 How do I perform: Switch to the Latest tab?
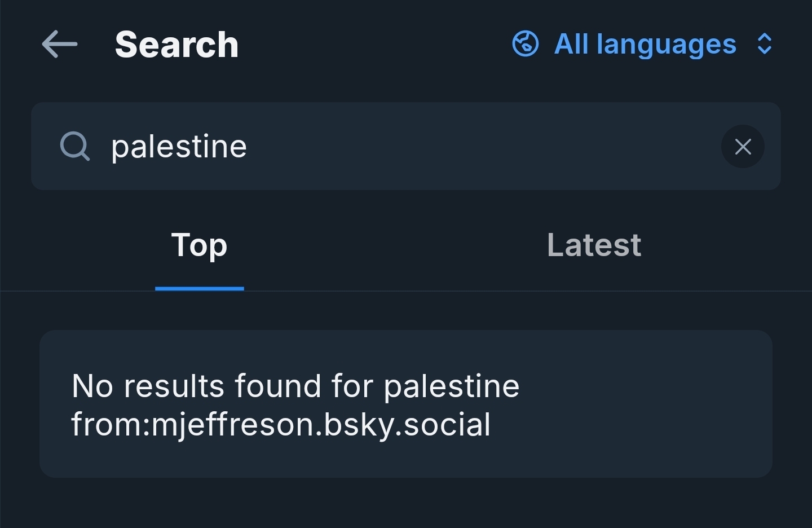[x=594, y=245]
